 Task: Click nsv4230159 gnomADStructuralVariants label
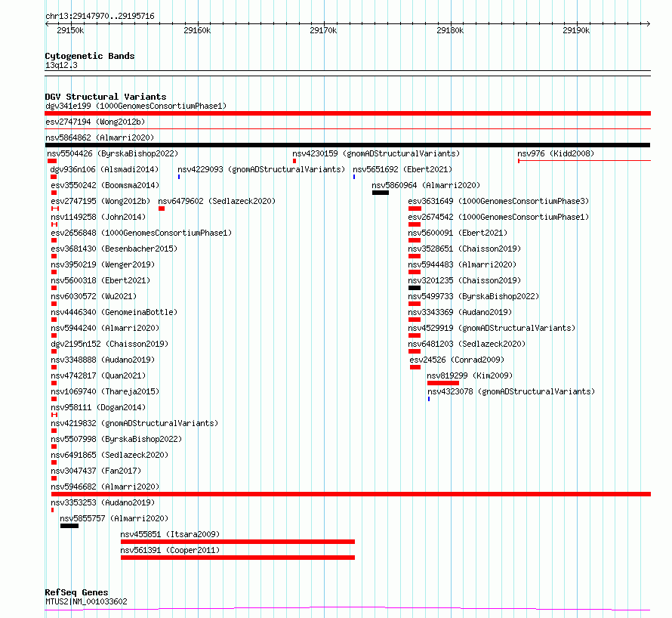(x=376, y=153)
